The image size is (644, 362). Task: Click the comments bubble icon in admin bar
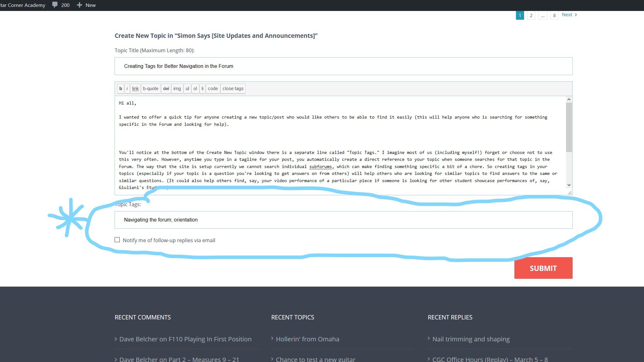click(x=55, y=5)
